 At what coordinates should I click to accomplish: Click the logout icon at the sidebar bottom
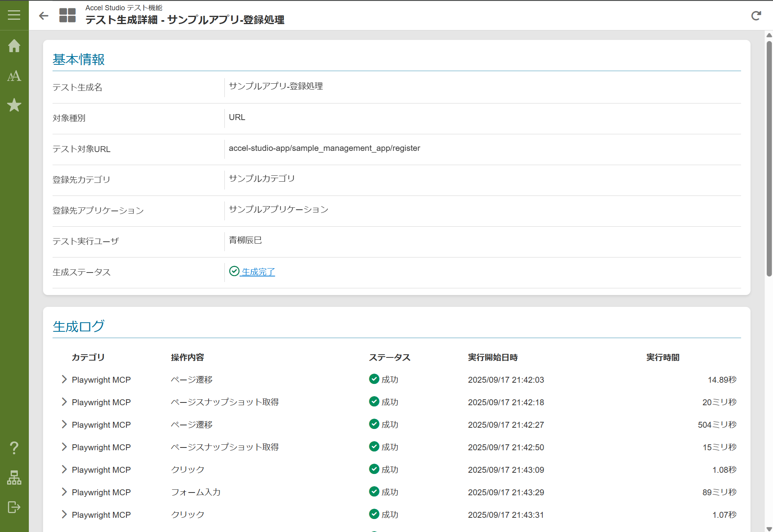coord(14,507)
